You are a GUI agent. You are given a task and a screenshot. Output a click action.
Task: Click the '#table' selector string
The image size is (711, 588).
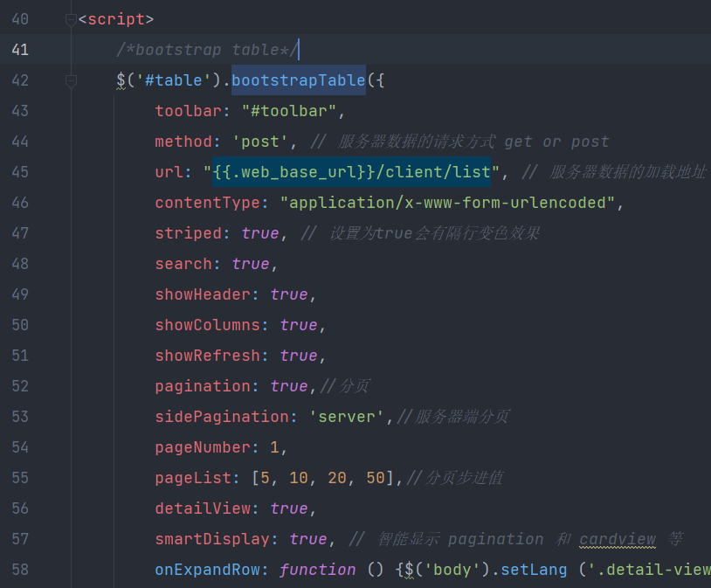[174, 80]
